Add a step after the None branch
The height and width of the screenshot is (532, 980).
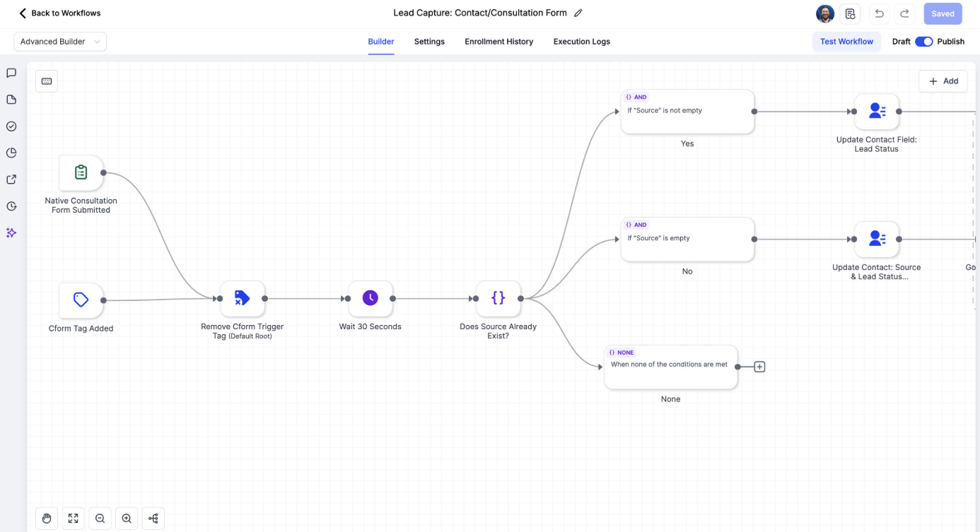click(759, 367)
